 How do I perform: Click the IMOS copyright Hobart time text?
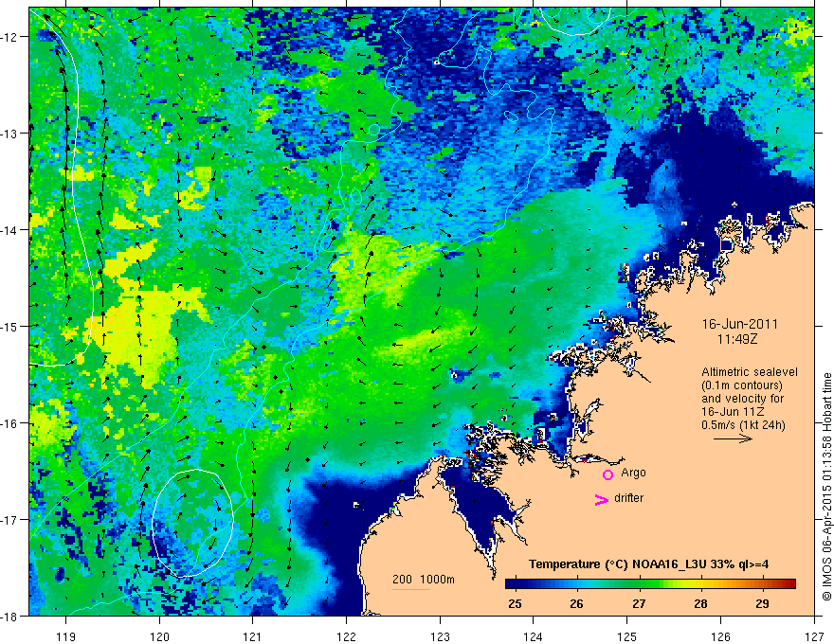pos(826,487)
